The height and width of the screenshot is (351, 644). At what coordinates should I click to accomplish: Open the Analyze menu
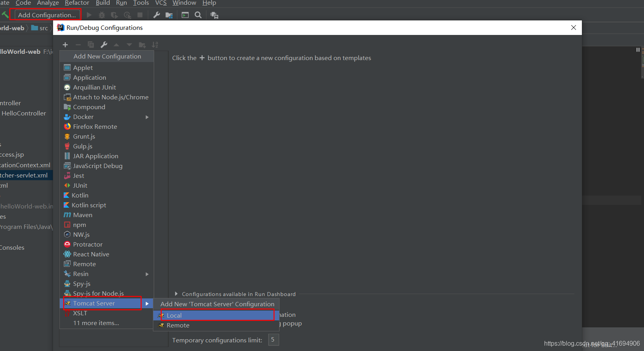coord(48,3)
